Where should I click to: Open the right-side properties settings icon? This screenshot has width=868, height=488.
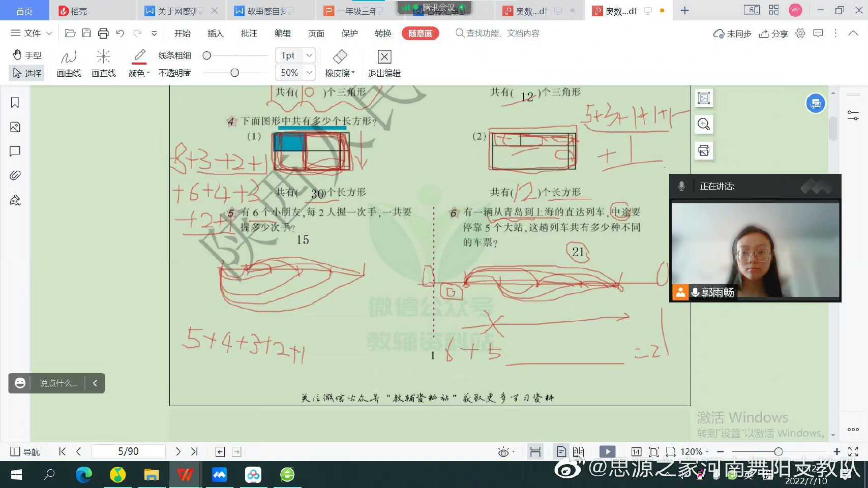pos(853,115)
